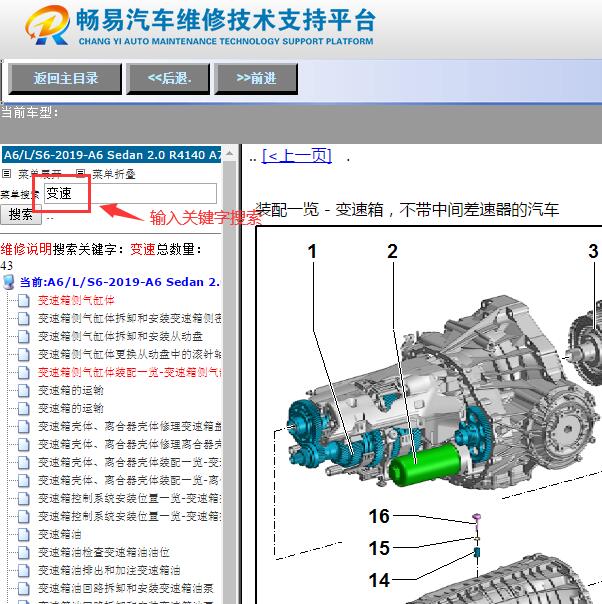602x604 pixels.
Task: Open 变速箱壳体、离合器壳体修理离合器壳 entry
Action: [130, 445]
